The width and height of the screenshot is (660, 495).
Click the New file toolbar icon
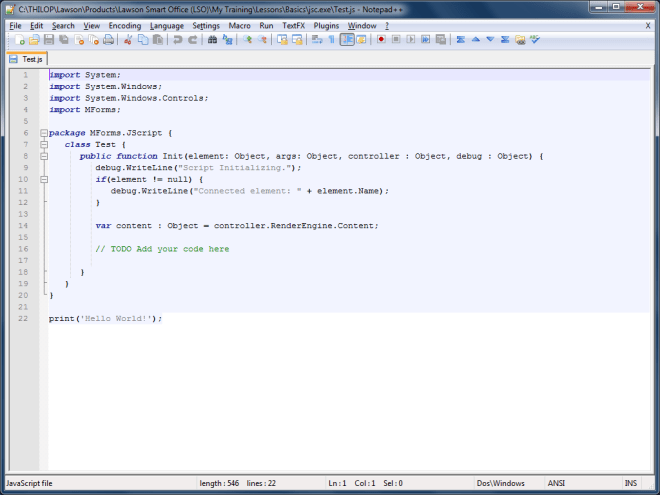[x=19, y=40]
